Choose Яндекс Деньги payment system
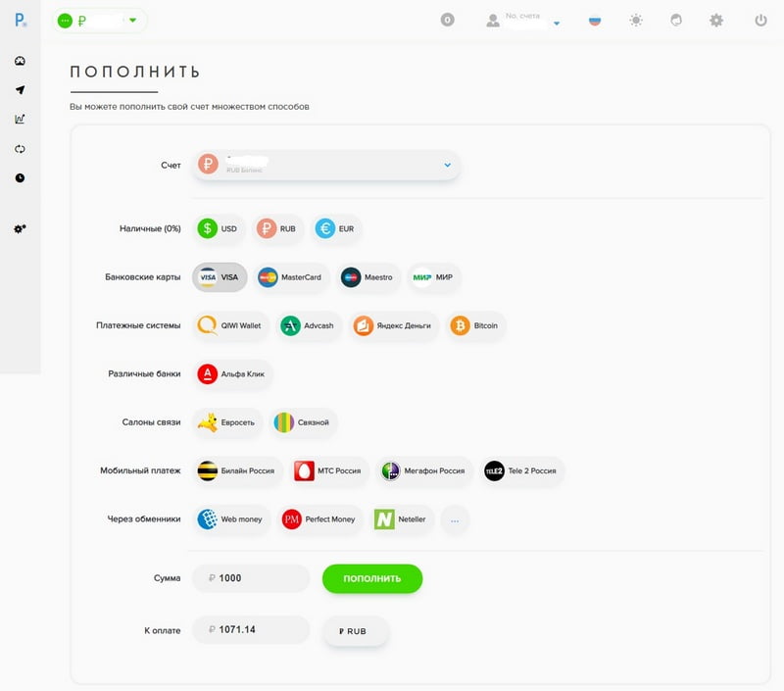The height and width of the screenshot is (691, 784). (394, 325)
